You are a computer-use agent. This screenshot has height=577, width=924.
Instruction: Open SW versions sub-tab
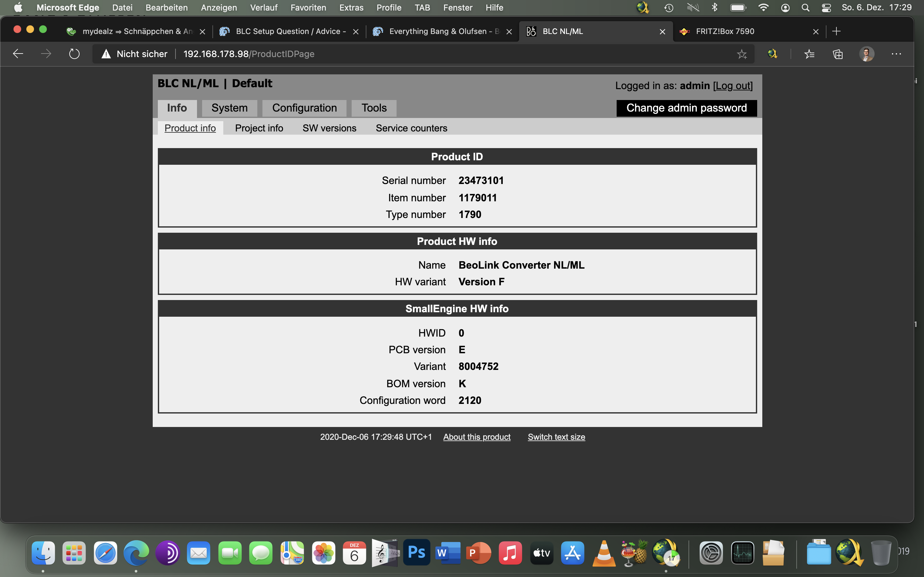[x=329, y=128]
